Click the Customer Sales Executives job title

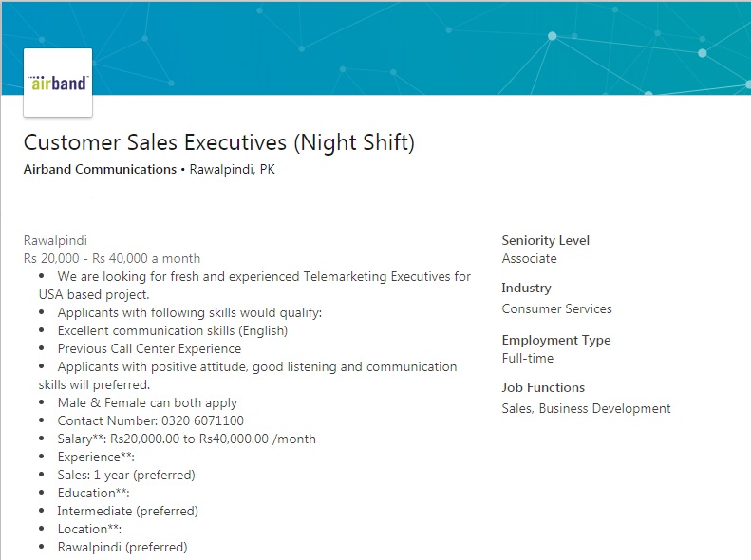tap(218, 143)
